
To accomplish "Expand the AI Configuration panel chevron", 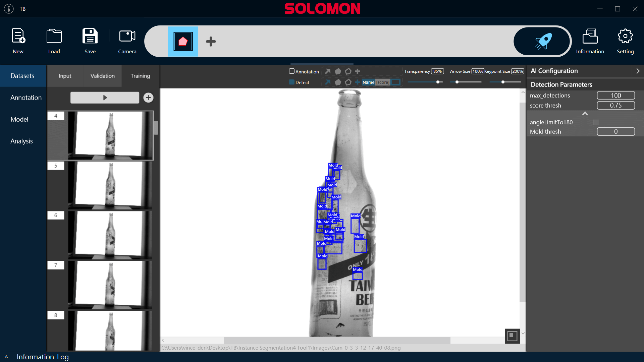I will 638,71.
